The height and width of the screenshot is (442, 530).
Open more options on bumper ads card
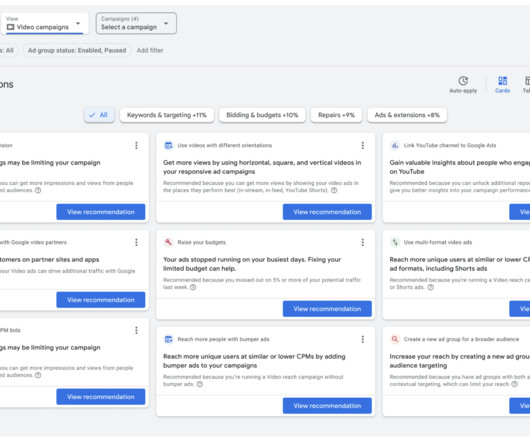click(x=363, y=339)
